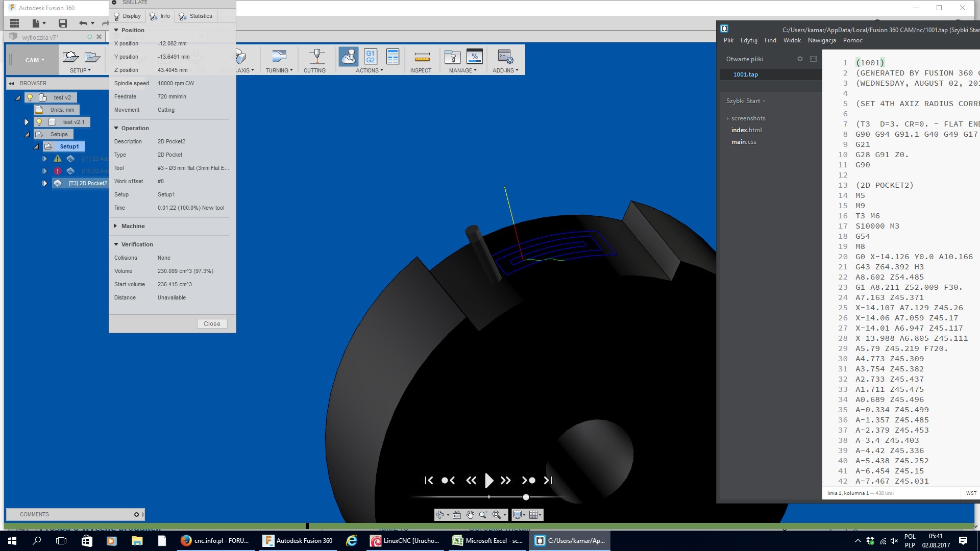
Task: Collapse the Operation section
Action: click(116, 128)
